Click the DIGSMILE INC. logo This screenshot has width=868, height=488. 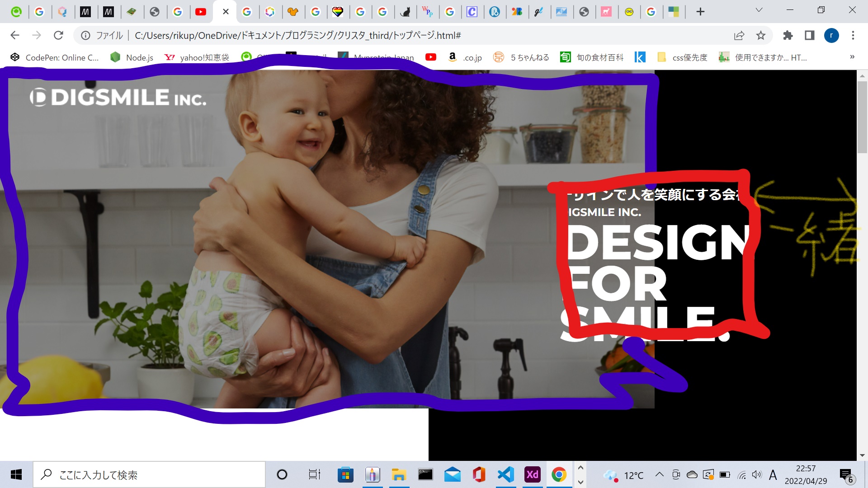(118, 97)
